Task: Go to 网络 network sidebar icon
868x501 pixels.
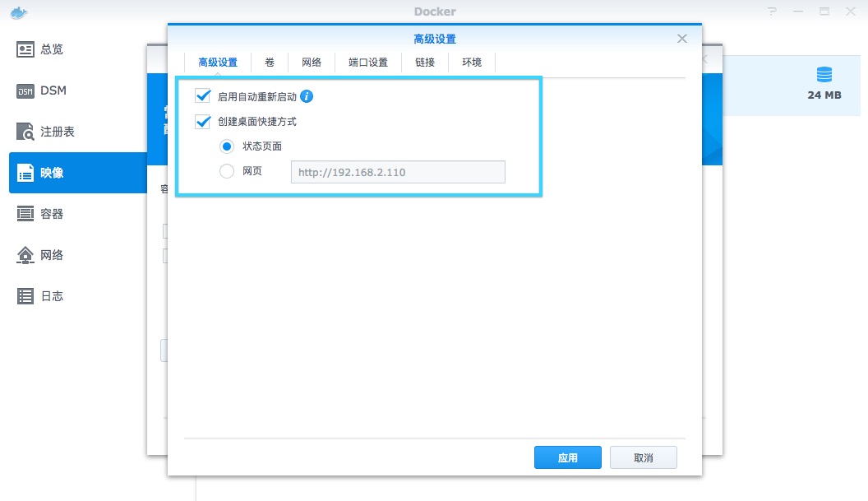Action: [x=25, y=255]
